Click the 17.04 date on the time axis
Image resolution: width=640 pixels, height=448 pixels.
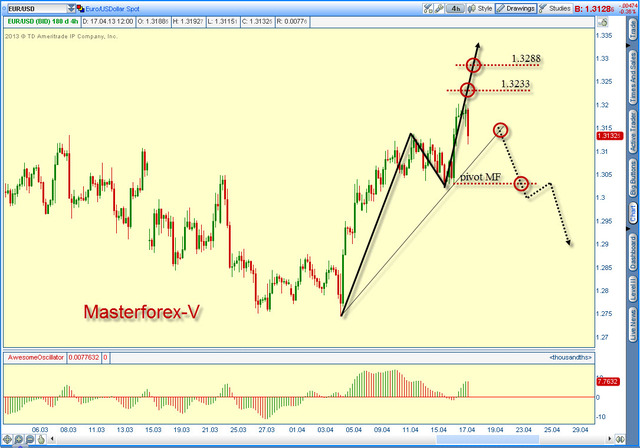[467, 430]
